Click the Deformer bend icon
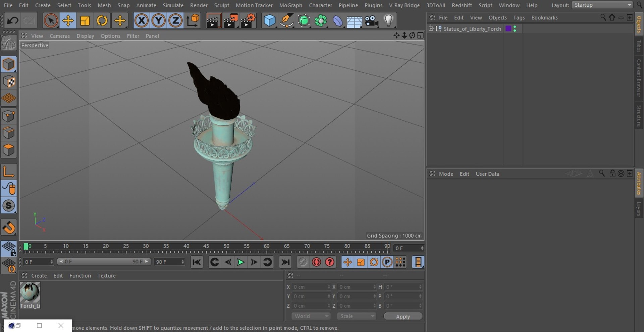The image size is (644, 332). tap(337, 21)
